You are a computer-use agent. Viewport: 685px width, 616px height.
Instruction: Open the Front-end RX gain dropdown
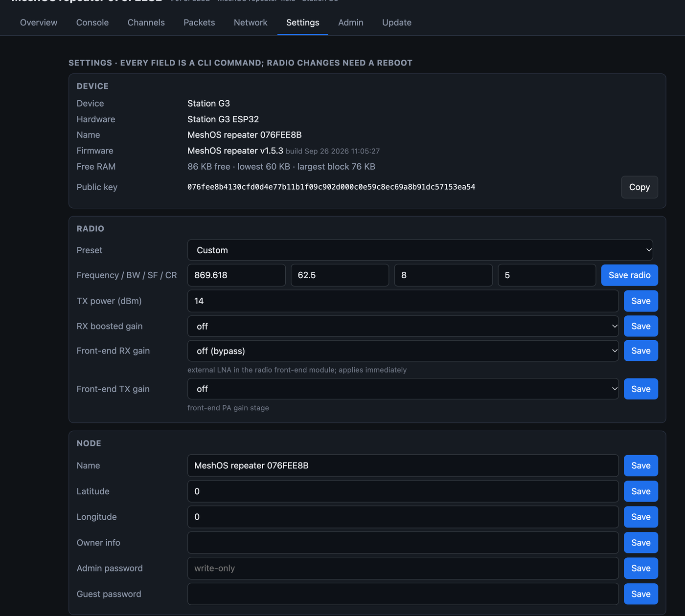tap(403, 351)
